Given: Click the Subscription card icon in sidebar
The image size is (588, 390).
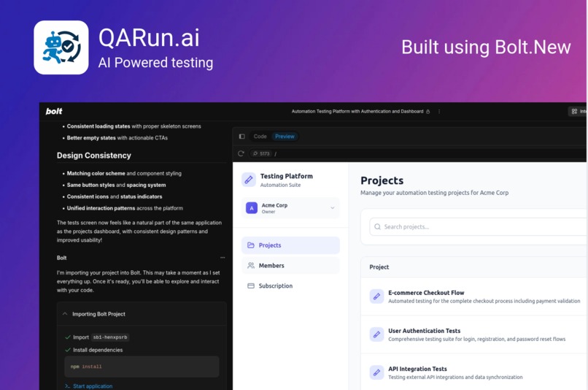Looking at the screenshot, I should 251,286.
